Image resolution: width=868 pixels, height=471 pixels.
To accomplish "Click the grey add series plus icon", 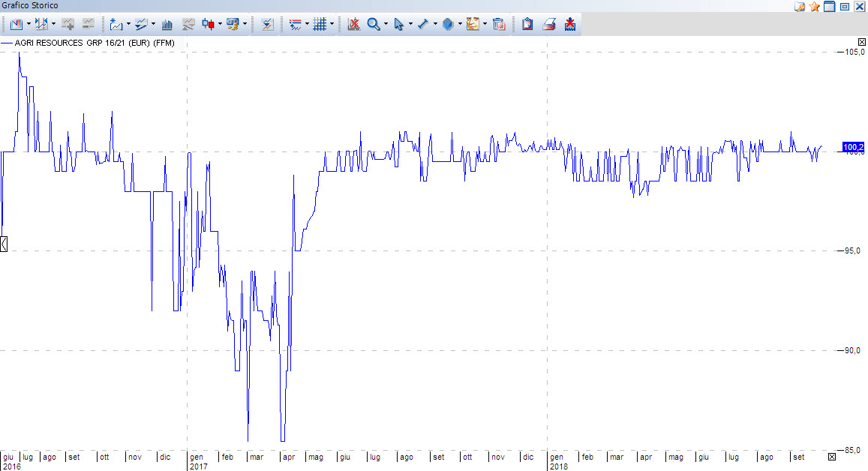I will 68,24.
